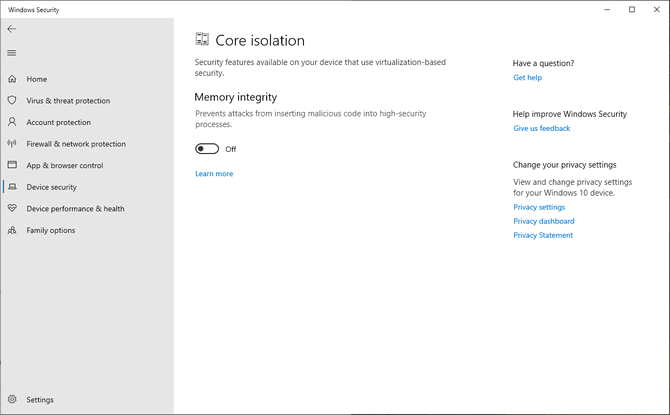Screen dimensions: 670x415
Task: Click Give us feedback link
Action: pyautogui.click(x=541, y=129)
